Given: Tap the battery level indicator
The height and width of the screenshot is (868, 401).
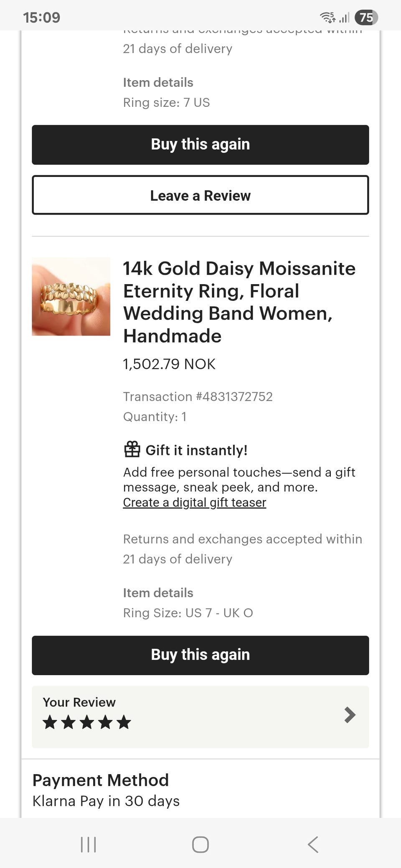Looking at the screenshot, I should click(x=366, y=17).
